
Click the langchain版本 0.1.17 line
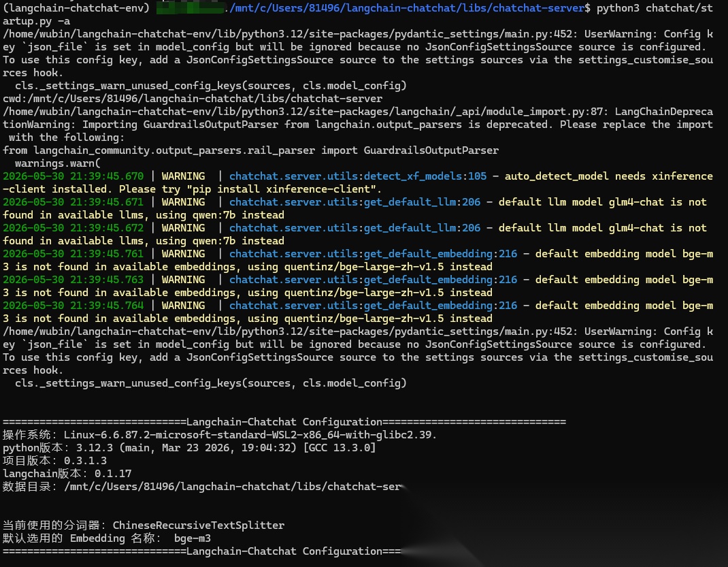(x=67, y=474)
